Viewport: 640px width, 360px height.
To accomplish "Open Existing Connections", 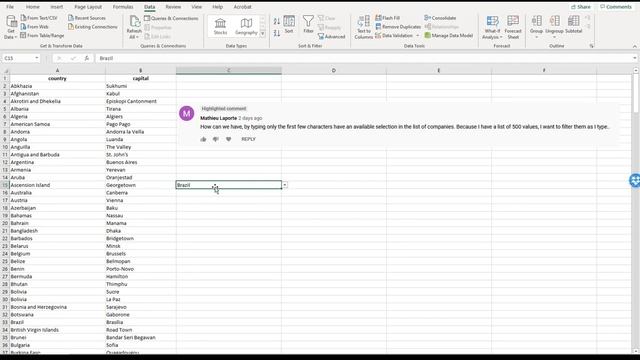I will 93,27.
